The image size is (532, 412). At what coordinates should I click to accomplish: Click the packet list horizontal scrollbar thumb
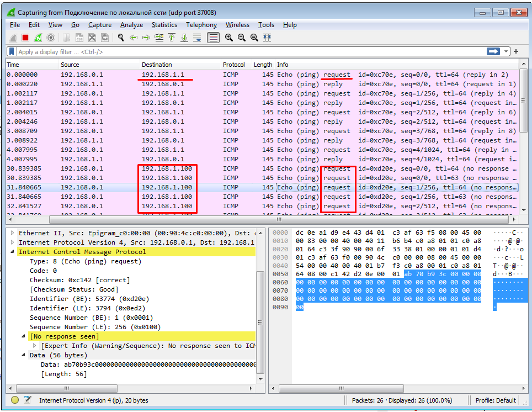(x=279, y=219)
